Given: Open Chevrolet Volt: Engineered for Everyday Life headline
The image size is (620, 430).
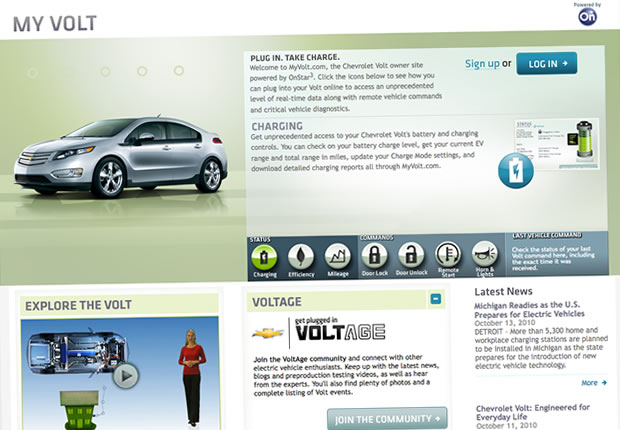Looking at the screenshot, I should (x=533, y=412).
